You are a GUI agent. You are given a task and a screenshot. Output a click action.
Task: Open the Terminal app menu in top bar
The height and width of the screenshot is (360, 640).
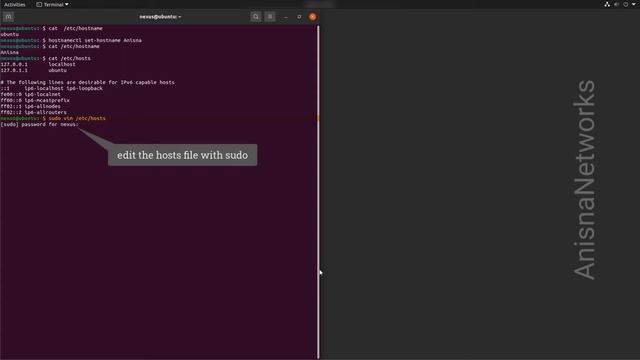tap(52, 4)
